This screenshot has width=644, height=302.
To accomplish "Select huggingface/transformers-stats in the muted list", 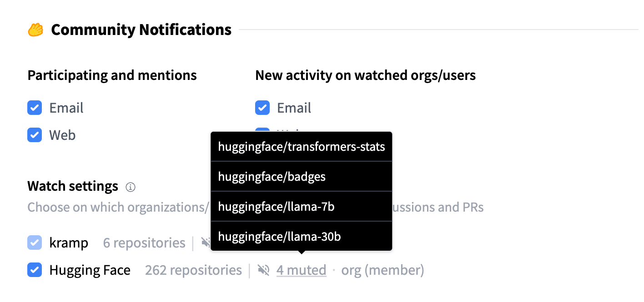I will coord(301,147).
